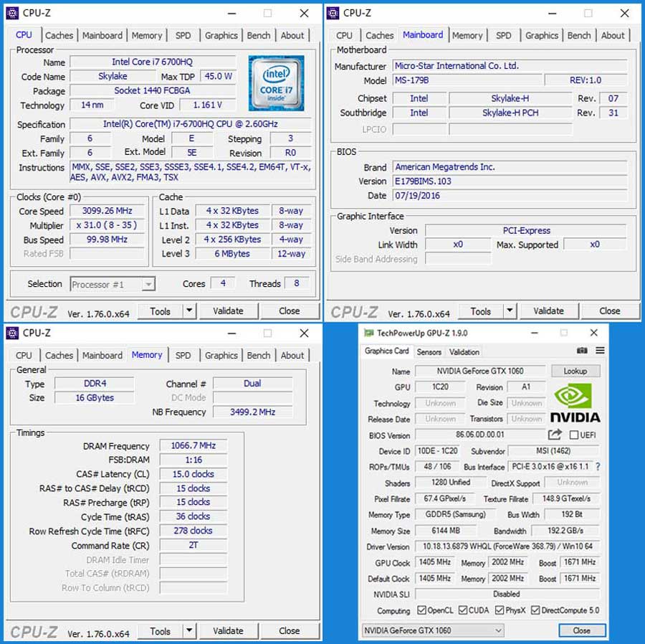Click the CPU-Z app icon in the Memory tab window
Image resolution: width=645 pixels, height=644 pixels.
click(x=12, y=333)
